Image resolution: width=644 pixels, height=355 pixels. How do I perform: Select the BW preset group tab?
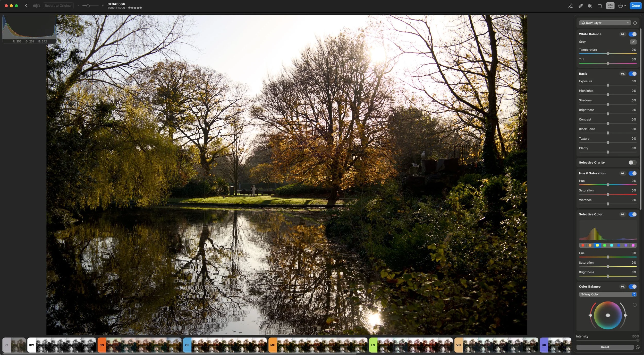(31, 345)
